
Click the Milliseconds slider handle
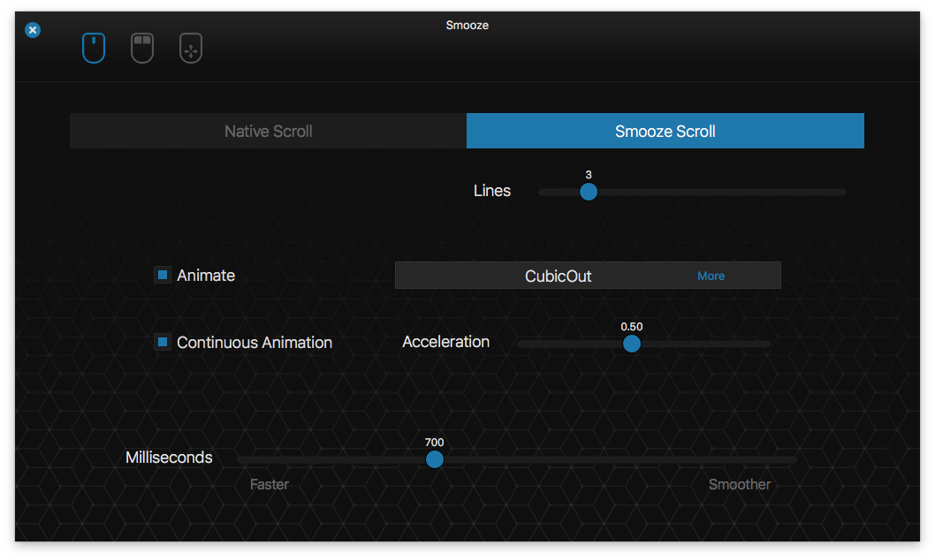click(435, 459)
